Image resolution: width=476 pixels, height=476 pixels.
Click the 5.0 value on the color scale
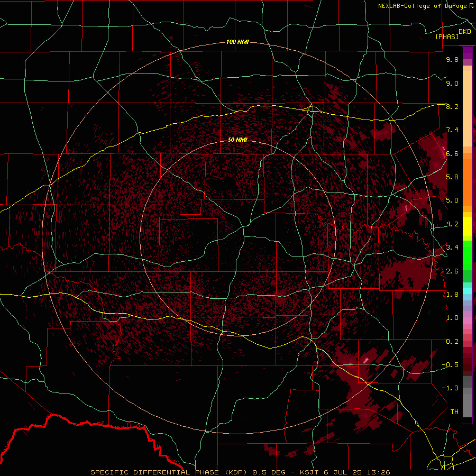point(452,200)
